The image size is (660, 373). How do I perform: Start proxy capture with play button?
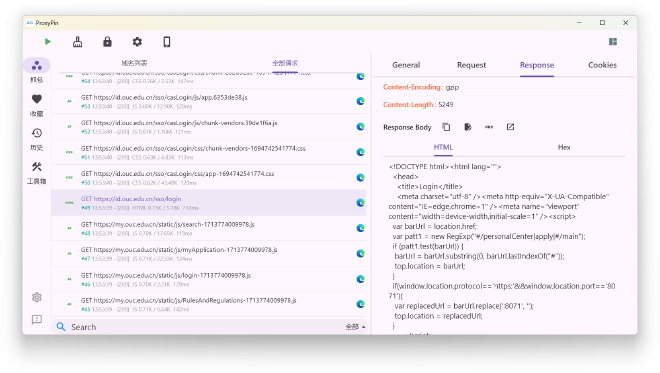pos(48,42)
